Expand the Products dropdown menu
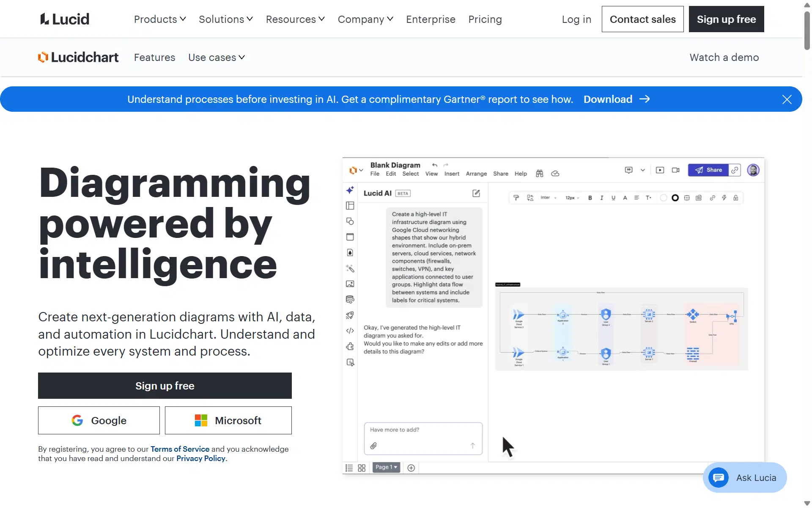The height and width of the screenshot is (508, 812). 160,19
